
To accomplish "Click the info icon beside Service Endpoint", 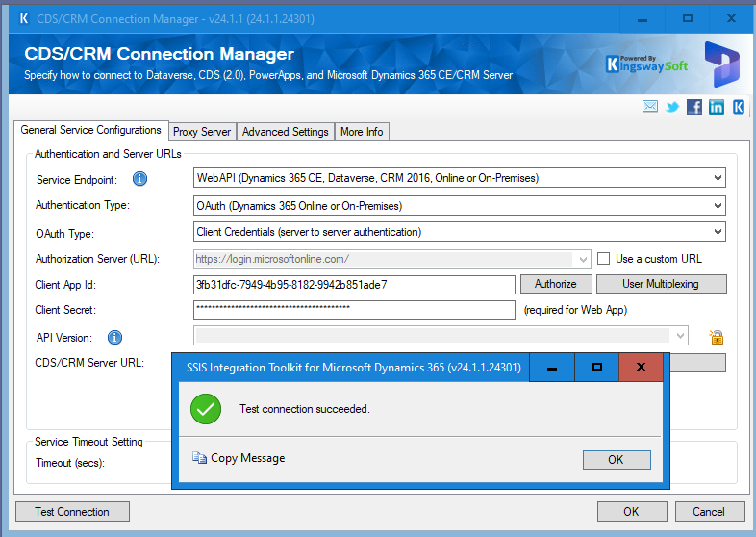I will click(x=139, y=179).
